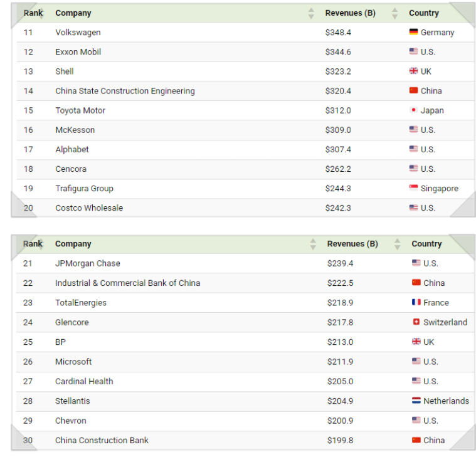
Task: Select the Costco Wholesale company name
Action: tap(89, 208)
